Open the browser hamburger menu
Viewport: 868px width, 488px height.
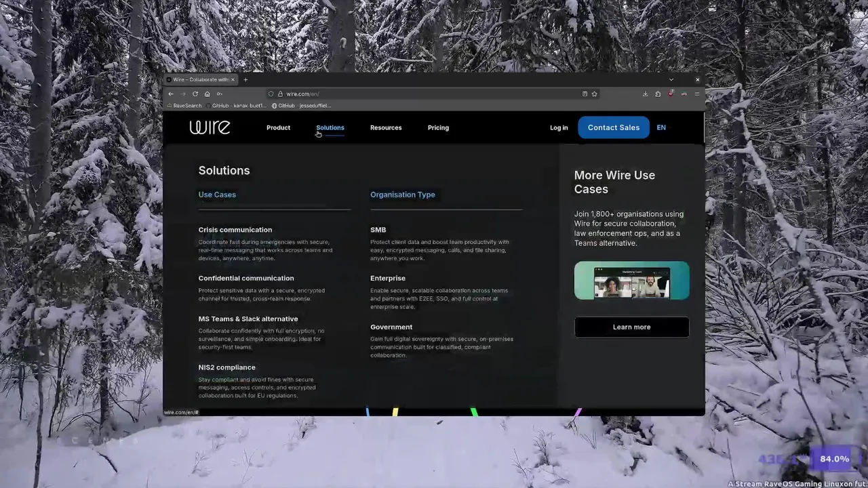pyautogui.click(x=696, y=94)
